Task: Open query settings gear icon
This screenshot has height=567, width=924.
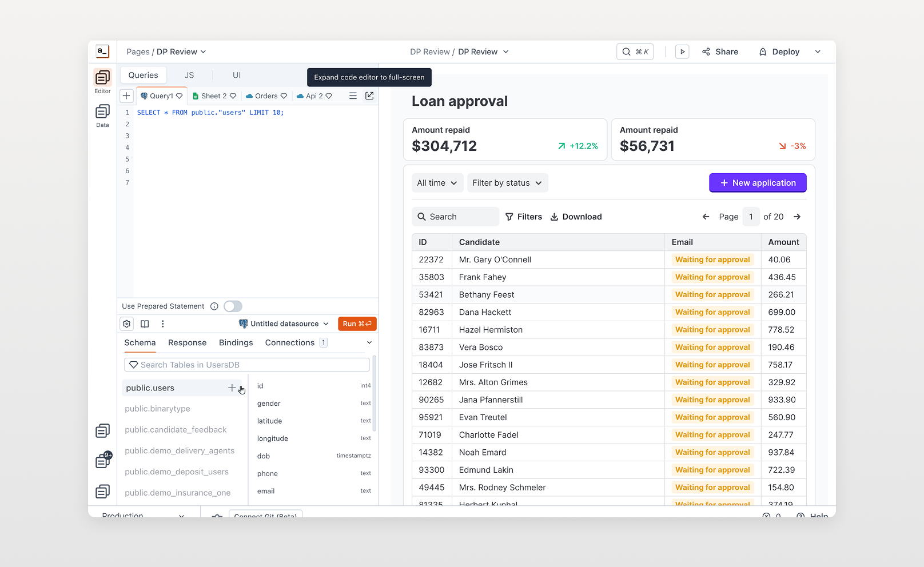Action: [127, 324]
